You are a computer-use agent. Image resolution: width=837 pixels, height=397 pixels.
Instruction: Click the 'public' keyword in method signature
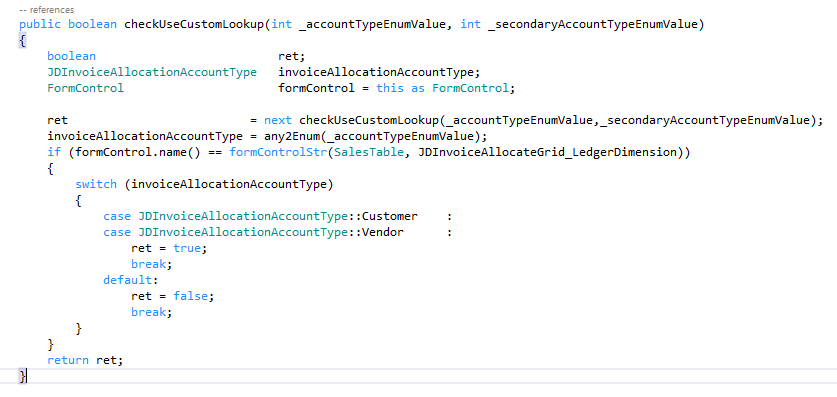(40, 25)
